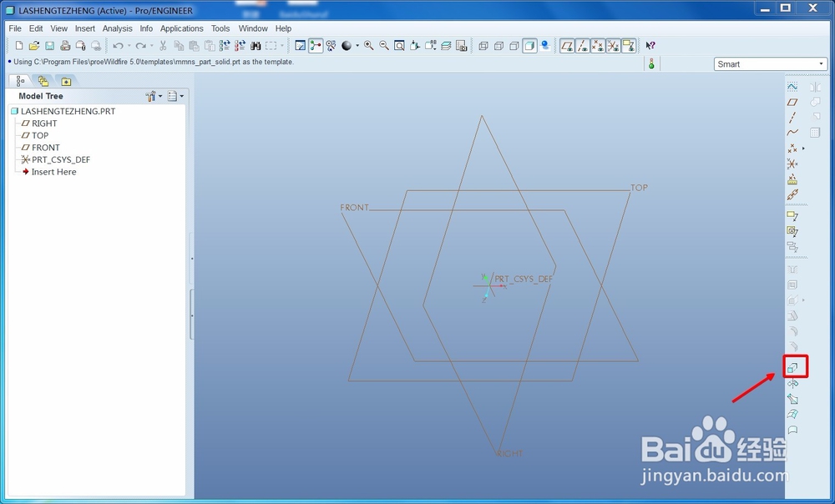The width and height of the screenshot is (835, 504).
Task: Select the Revolve tool
Action: [792, 383]
